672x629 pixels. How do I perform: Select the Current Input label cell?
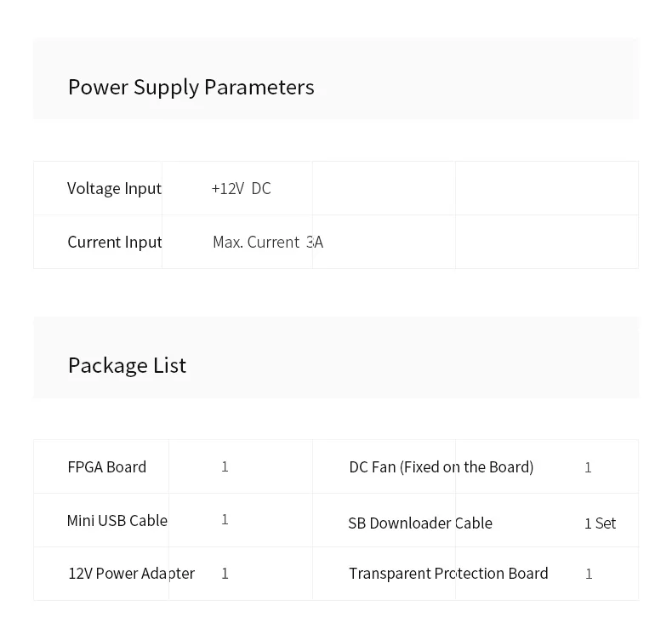(x=114, y=242)
